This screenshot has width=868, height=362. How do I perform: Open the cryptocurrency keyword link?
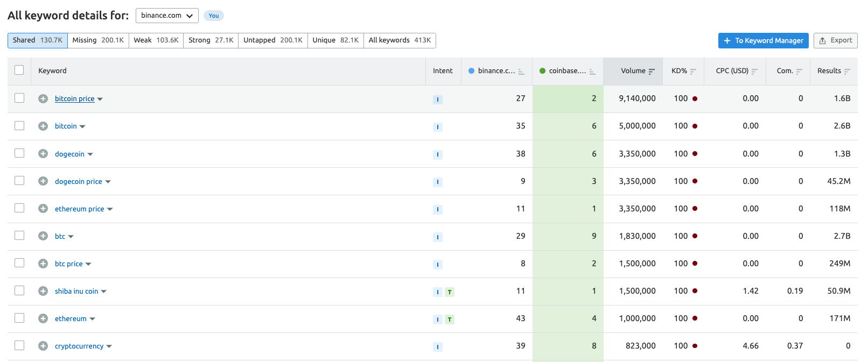79,346
